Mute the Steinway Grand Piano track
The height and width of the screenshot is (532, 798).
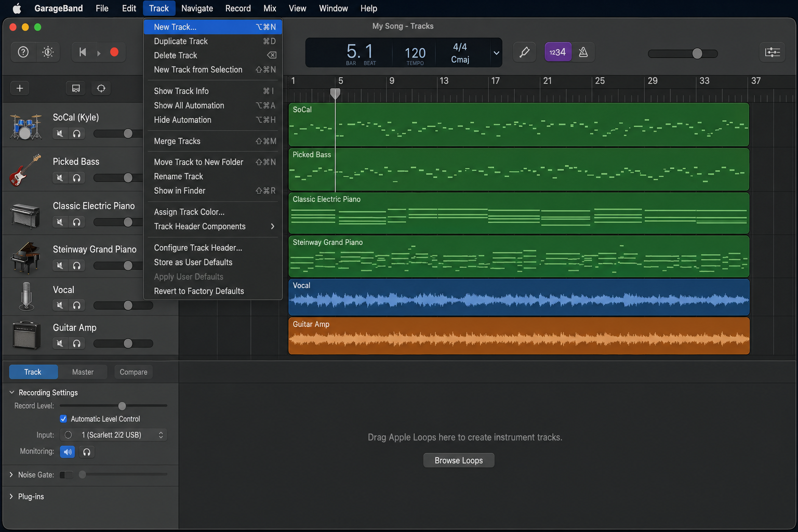[60, 265]
